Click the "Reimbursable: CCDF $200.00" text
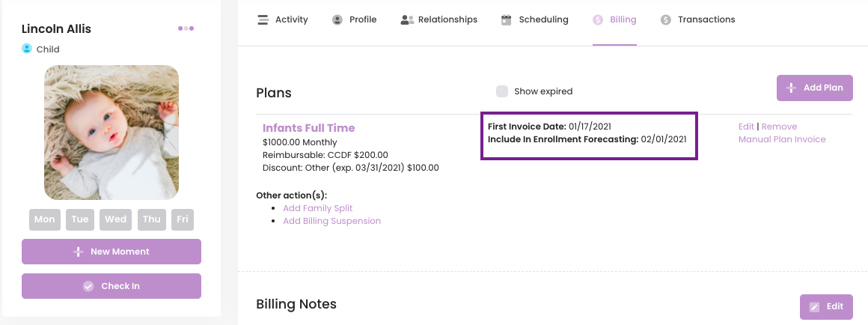 (325, 155)
